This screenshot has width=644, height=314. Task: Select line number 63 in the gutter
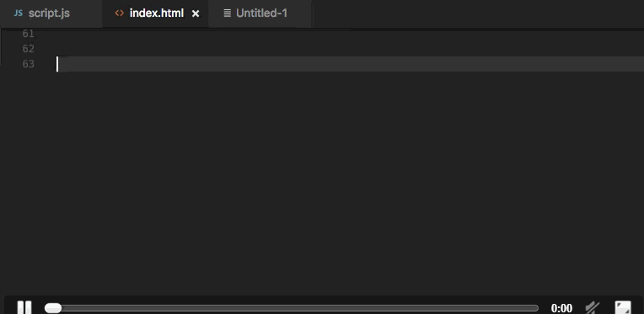click(29, 64)
